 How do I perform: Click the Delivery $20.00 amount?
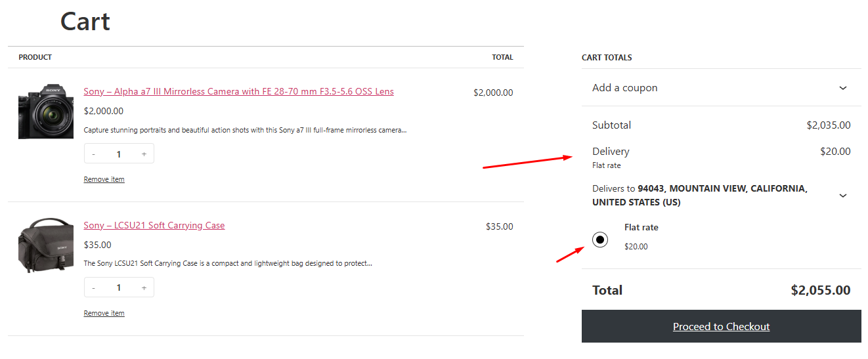835,152
